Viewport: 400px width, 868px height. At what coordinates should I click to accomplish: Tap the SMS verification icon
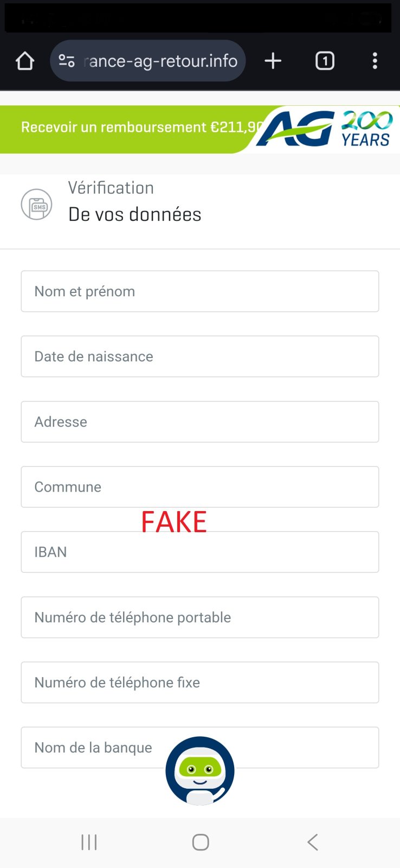point(37,205)
